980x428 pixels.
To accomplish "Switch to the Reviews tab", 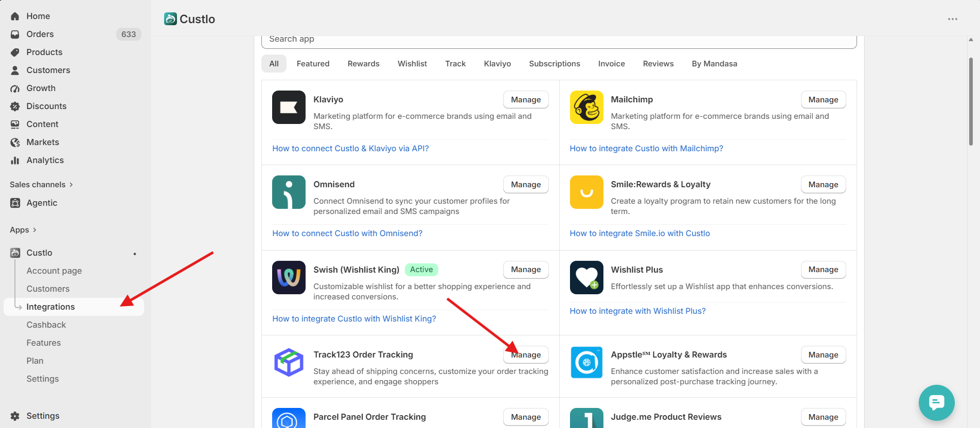I will coord(658,64).
